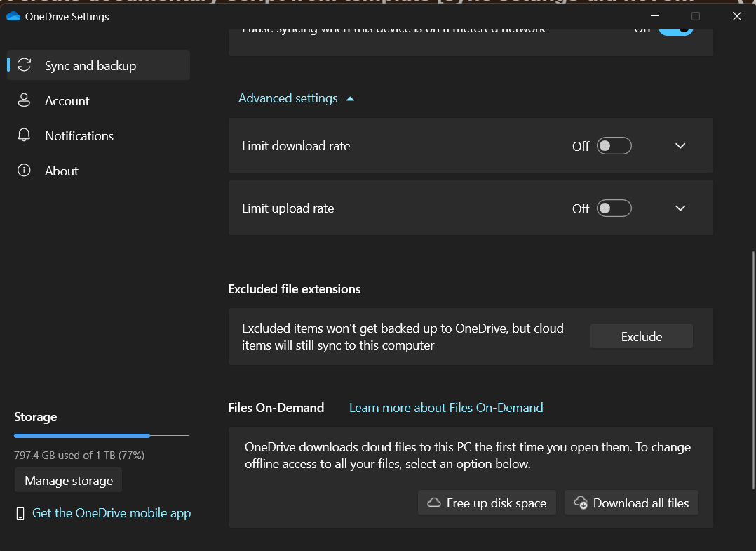Click the vertical scrollbar of the settings pane
756x551 pixels.
(x=753, y=371)
